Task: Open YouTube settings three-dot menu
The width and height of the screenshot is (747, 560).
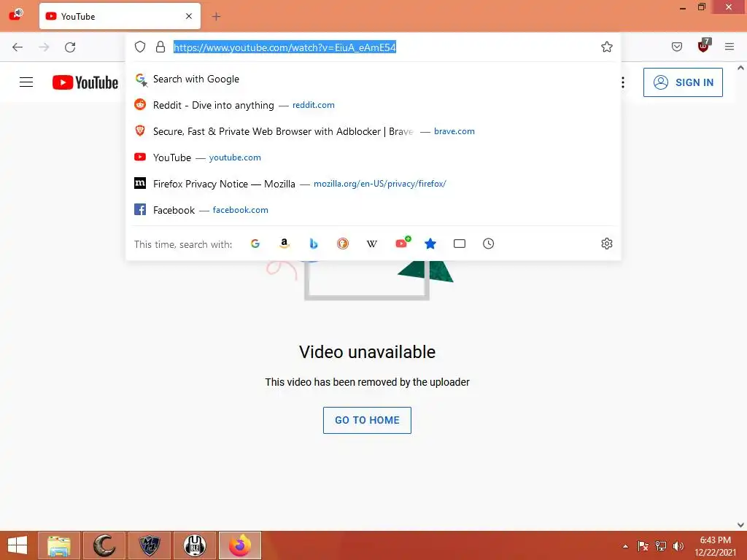Action: [x=623, y=82]
